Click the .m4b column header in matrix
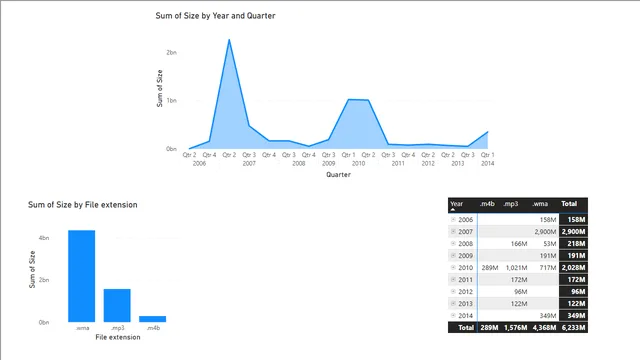This screenshot has height=360, width=640. click(487, 204)
